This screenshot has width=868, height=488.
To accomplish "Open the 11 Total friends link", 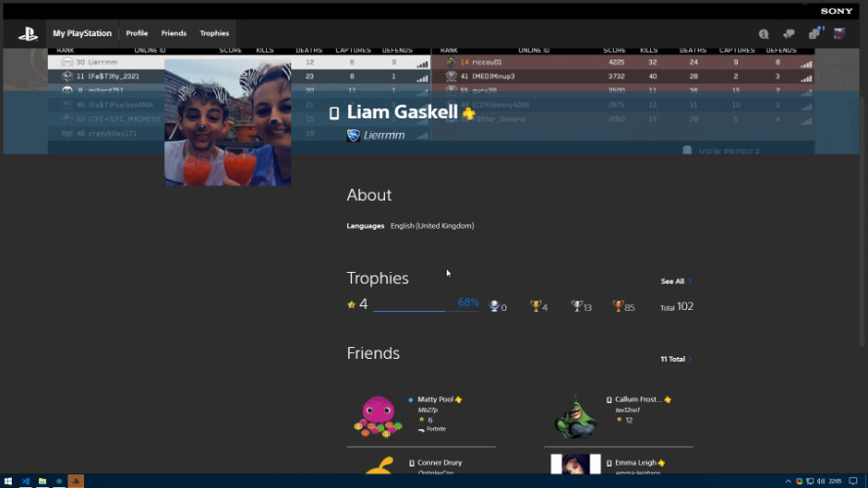I will tap(673, 360).
